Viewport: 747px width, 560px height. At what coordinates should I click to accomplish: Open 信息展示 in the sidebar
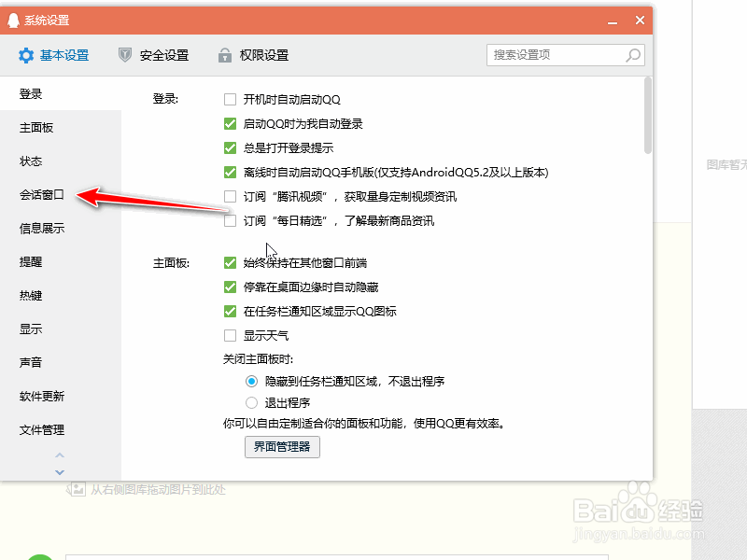click(61, 229)
